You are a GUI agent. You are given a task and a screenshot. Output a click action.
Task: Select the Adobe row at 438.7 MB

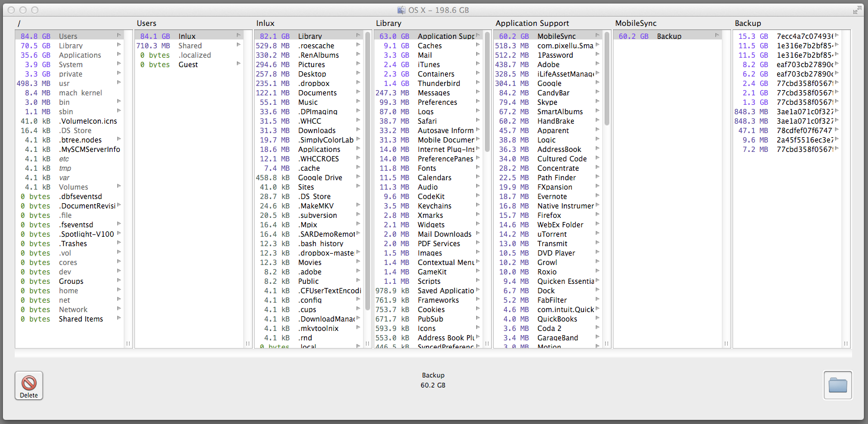pyautogui.click(x=548, y=64)
